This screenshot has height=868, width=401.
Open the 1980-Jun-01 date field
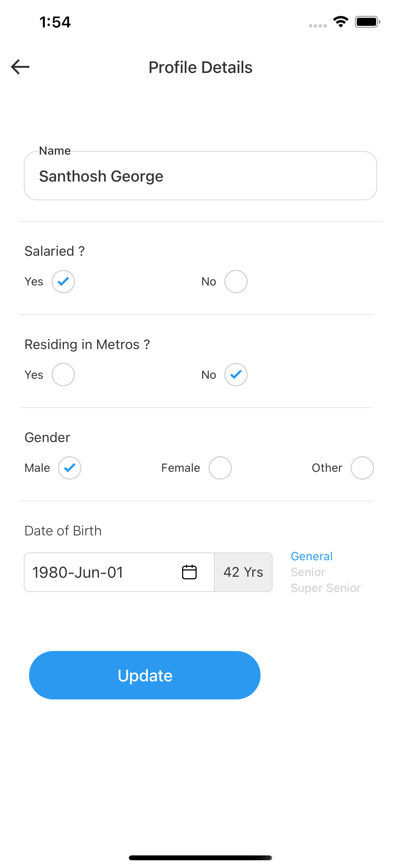119,572
